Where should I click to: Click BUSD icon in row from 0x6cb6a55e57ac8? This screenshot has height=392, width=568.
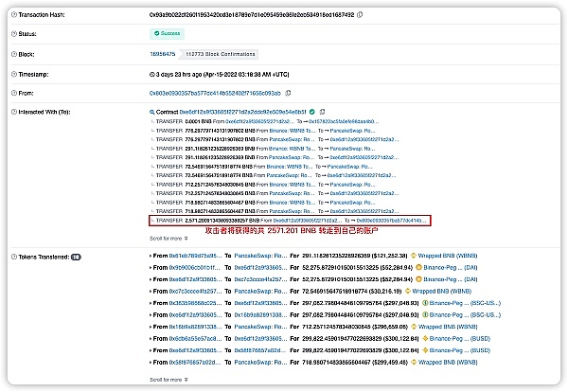[425, 338]
